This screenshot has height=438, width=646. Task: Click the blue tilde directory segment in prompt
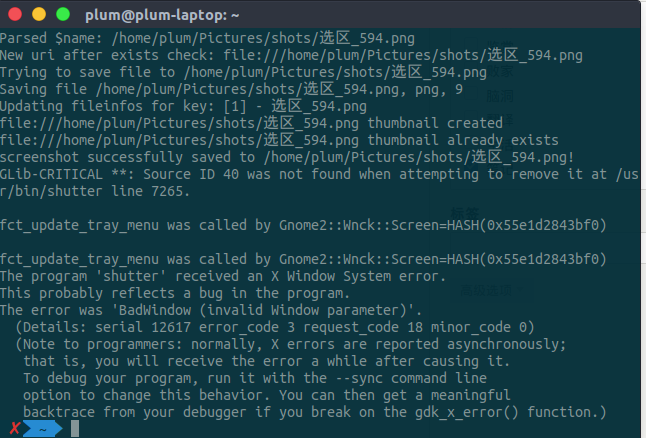tap(43, 428)
